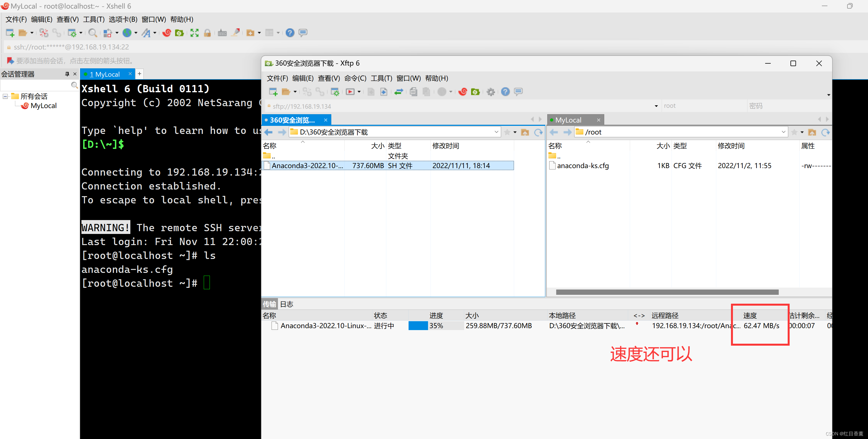
Task: Click Xftp help question icon
Action: 506,92
